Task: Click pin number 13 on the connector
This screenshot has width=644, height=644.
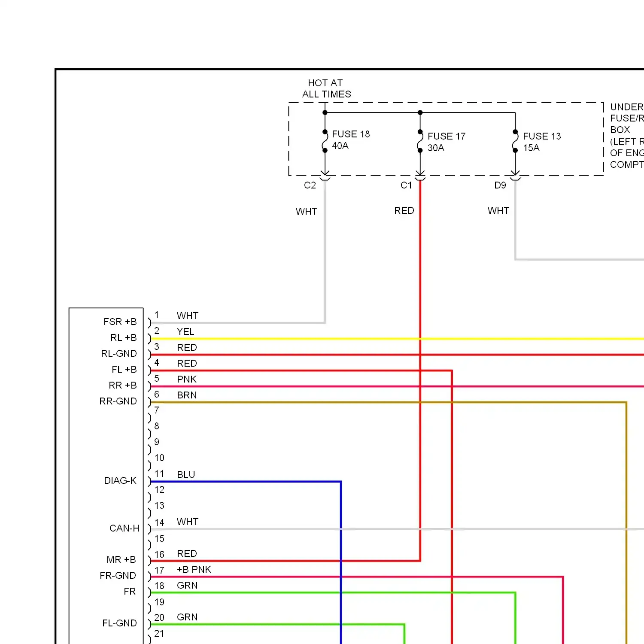Action: click(x=159, y=505)
